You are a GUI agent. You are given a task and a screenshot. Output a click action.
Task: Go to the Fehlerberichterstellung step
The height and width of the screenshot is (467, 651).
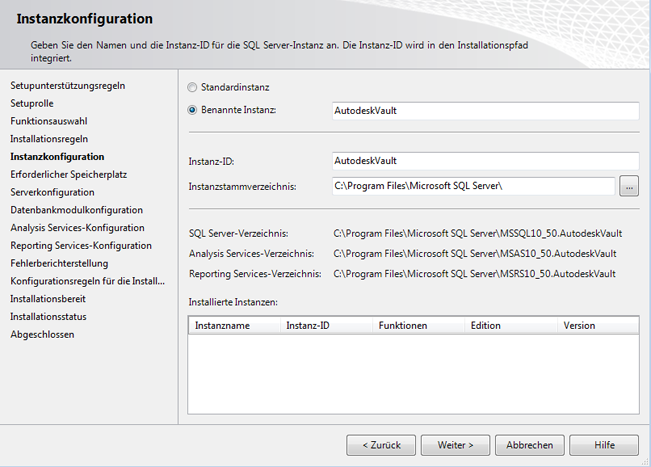[x=59, y=264]
